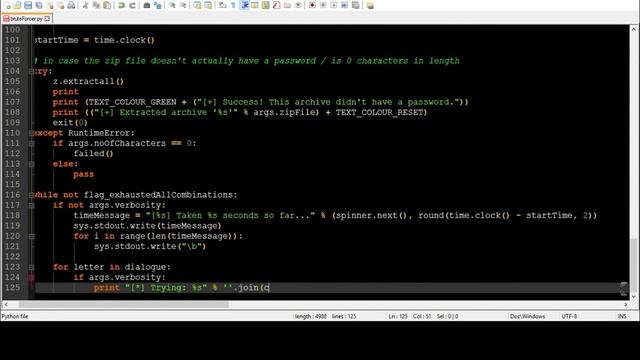The width and height of the screenshot is (640, 360).
Task: Click the green Undo arrow icon
Action: coord(121,5)
